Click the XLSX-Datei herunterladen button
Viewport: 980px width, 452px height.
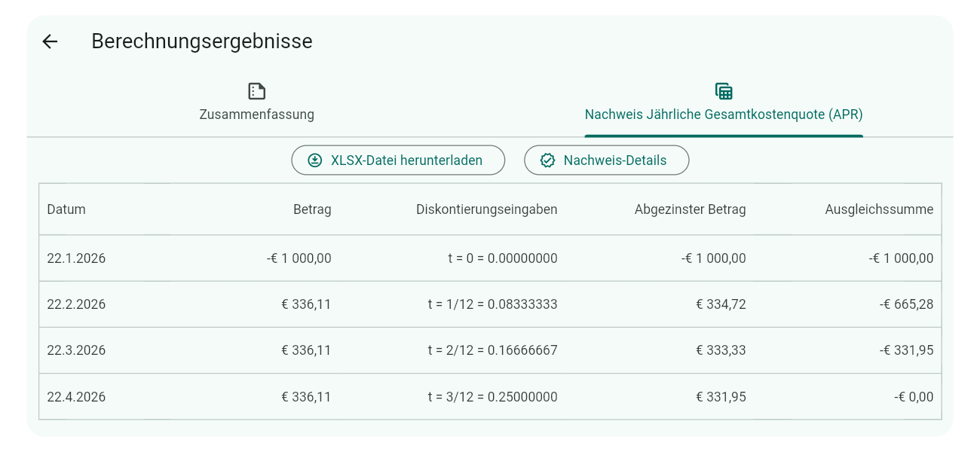[x=398, y=160]
